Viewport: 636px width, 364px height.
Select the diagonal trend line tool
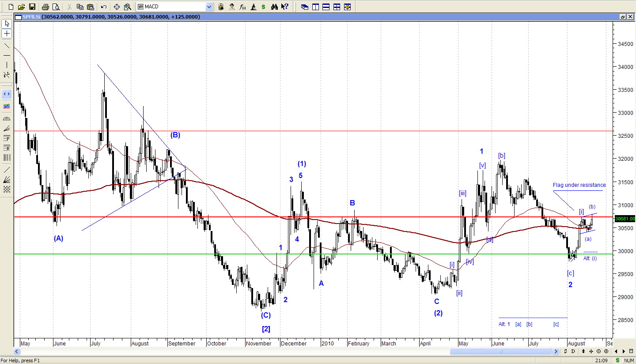coord(7,45)
